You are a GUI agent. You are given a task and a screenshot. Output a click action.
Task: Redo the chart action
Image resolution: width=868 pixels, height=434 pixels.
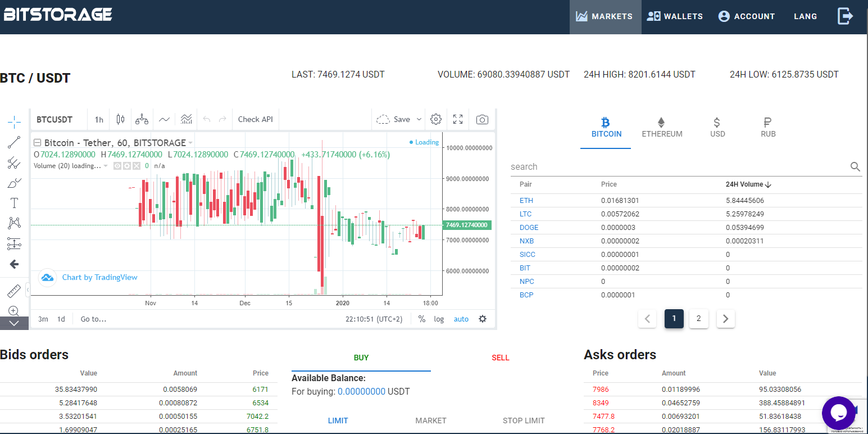coord(222,119)
